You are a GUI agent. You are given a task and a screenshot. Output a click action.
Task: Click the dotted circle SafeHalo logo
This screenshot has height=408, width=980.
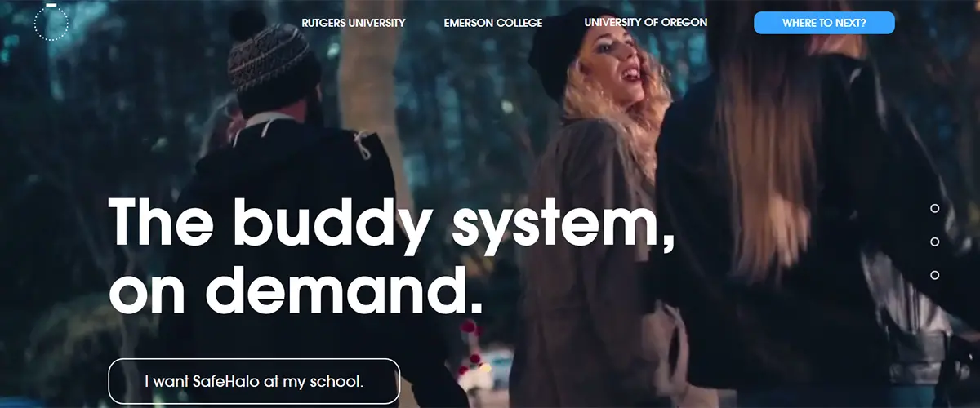[x=51, y=24]
